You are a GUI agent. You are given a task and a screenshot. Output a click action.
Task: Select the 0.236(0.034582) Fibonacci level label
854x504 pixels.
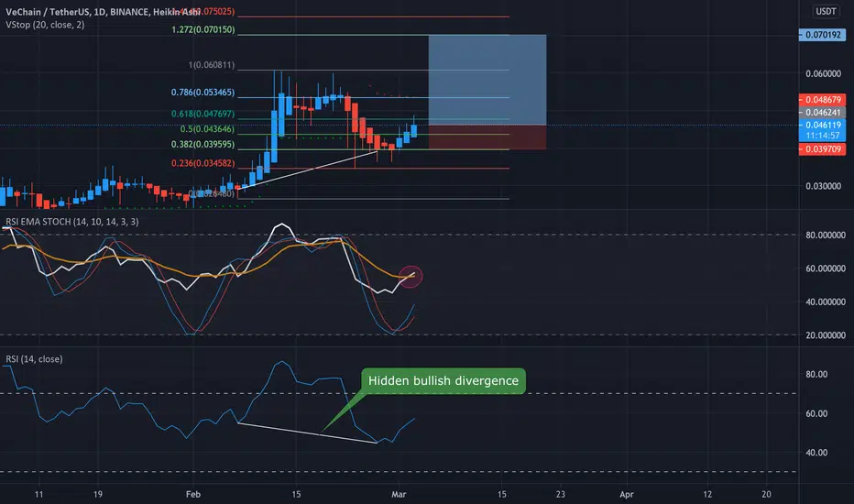203,163
